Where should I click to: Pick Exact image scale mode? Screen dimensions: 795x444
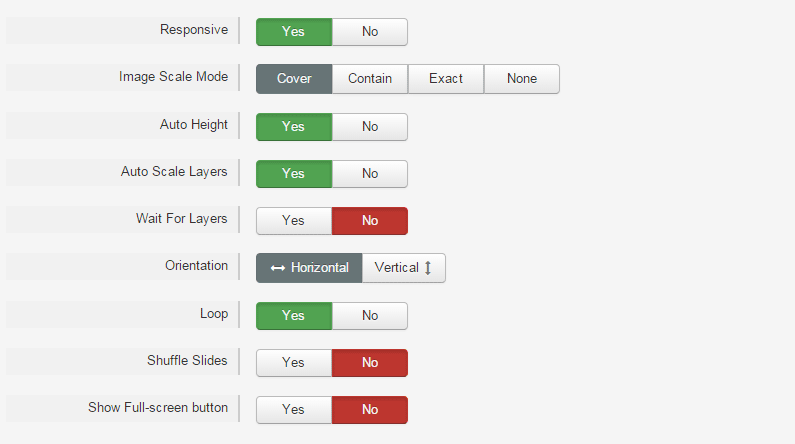coord(446,79)
